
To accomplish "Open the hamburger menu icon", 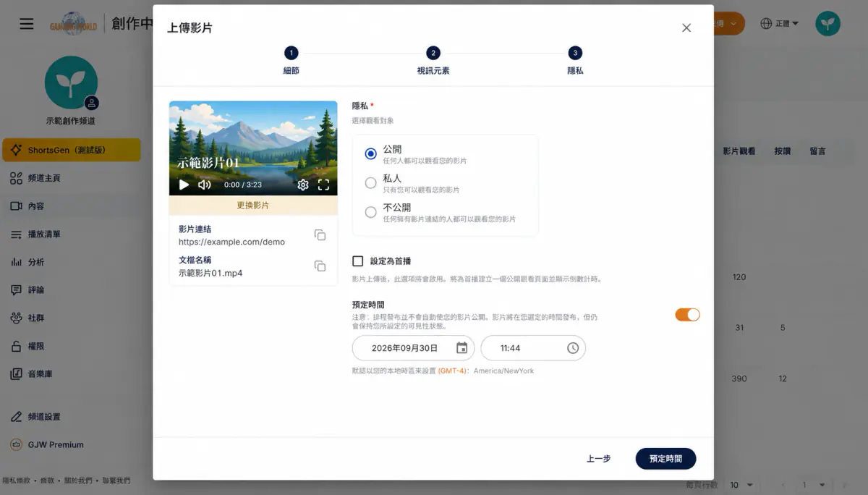I will coord(27,24).
